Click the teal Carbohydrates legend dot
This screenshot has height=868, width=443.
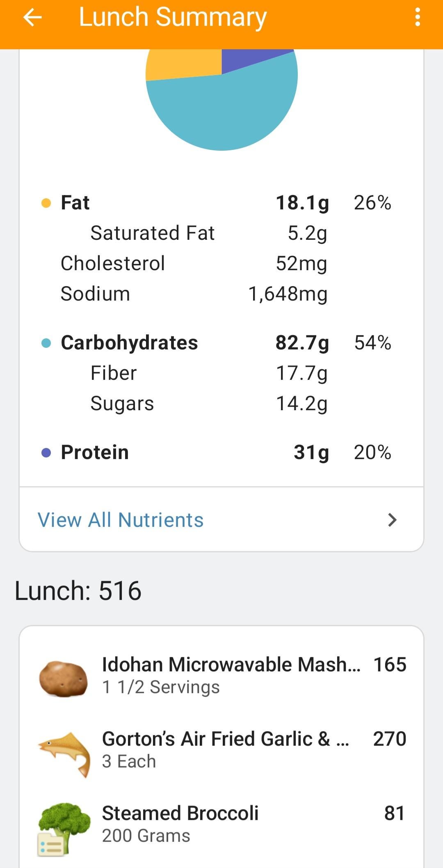[46, 343]
